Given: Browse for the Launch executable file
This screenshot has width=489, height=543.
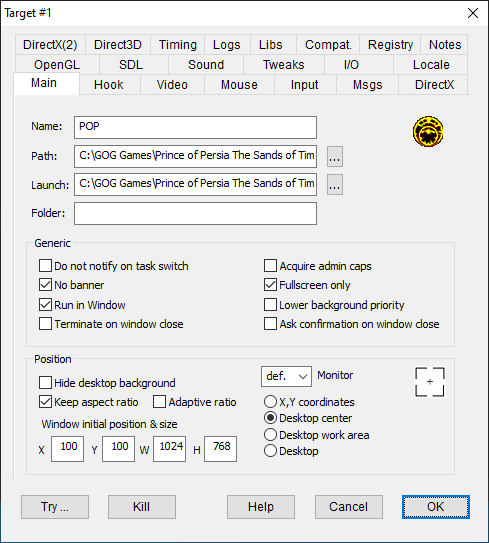Looking at the screenshot, I should [x=335, y=185].
